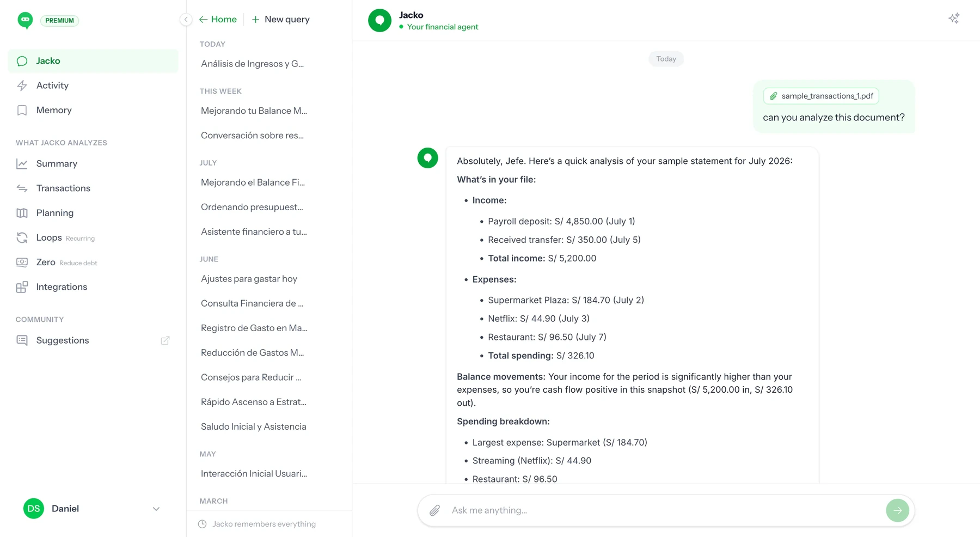Open the Activity lightning icon
This screenshot has width=980, height=537.
click(x=22, y=86)
